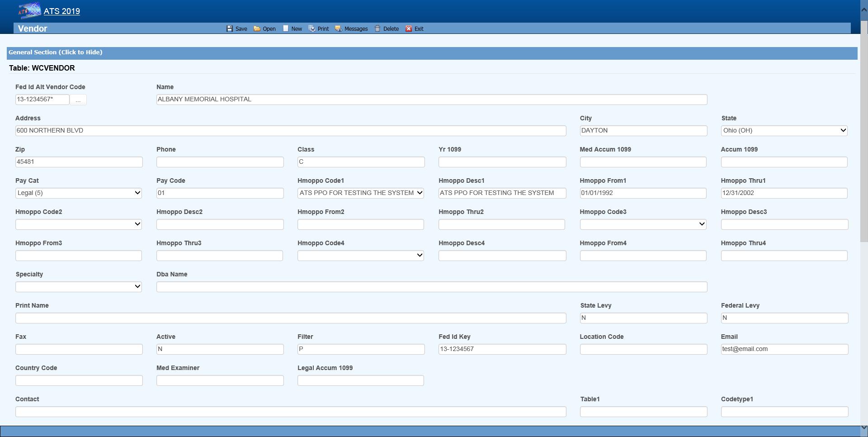Click the vertical scrollbar down arrow
The width and height of the screenshot is (868, 437).
tap(863, 427)
